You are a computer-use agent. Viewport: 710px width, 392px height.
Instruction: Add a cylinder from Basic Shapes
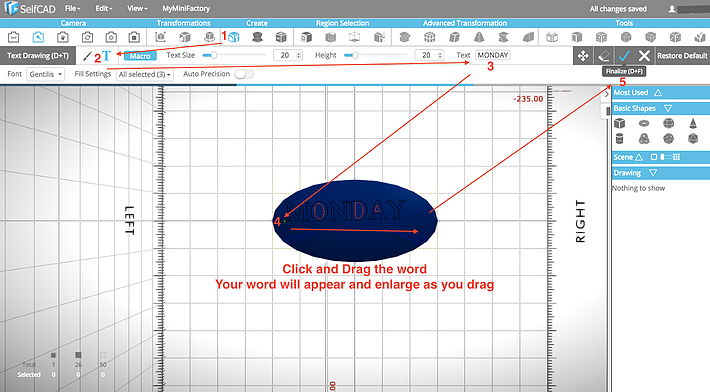619,139
